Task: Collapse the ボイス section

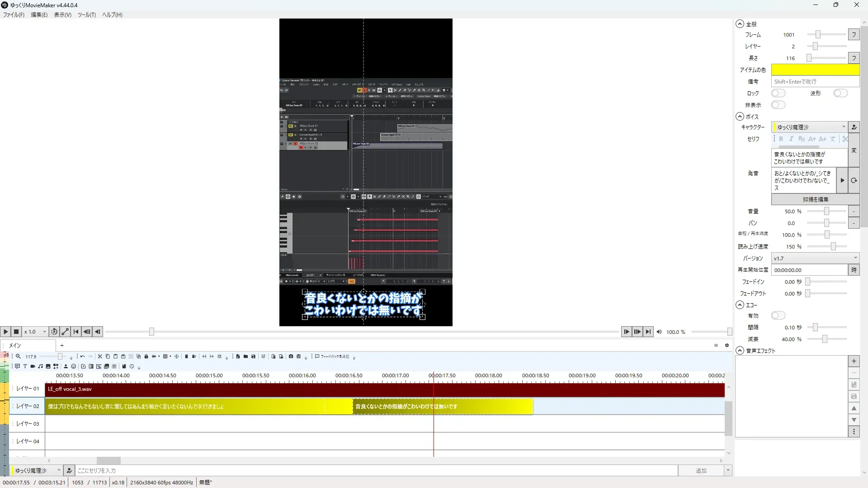Action: click(740, 117)
